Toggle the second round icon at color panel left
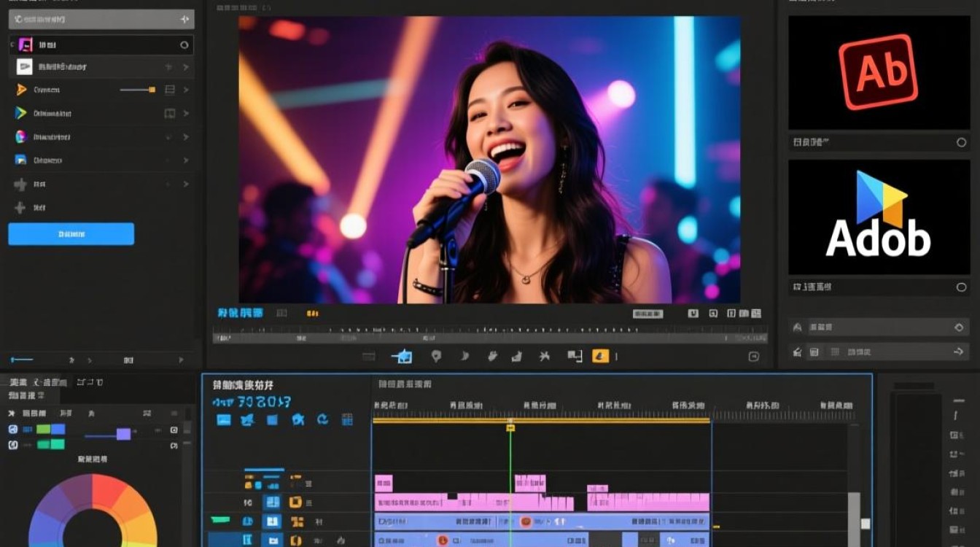980x547 pixels. click(12, 445)
